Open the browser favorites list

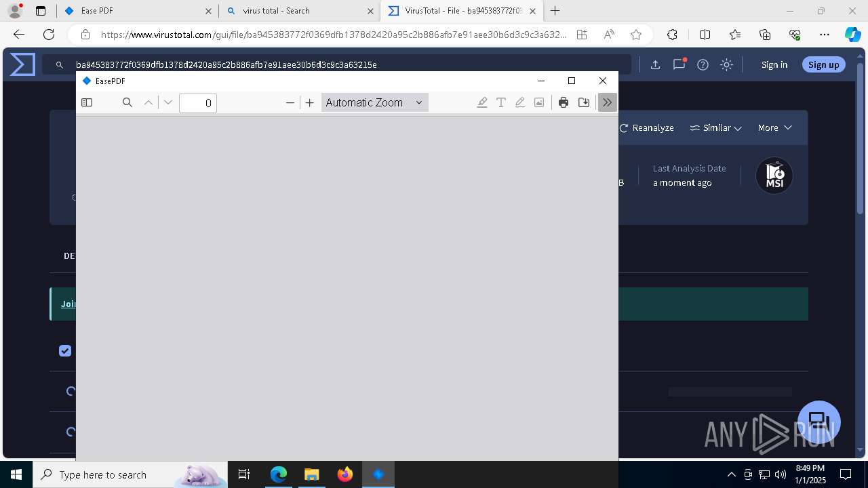coord(735,35)
